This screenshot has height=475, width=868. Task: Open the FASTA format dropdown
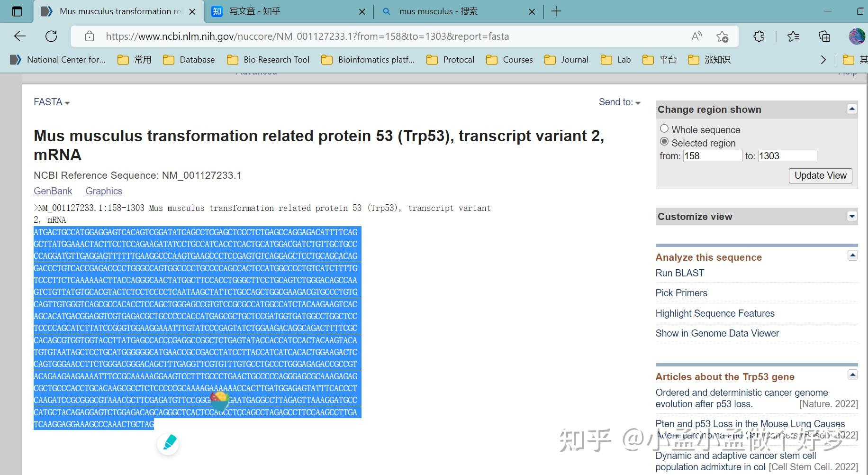(x=51, y=102)
